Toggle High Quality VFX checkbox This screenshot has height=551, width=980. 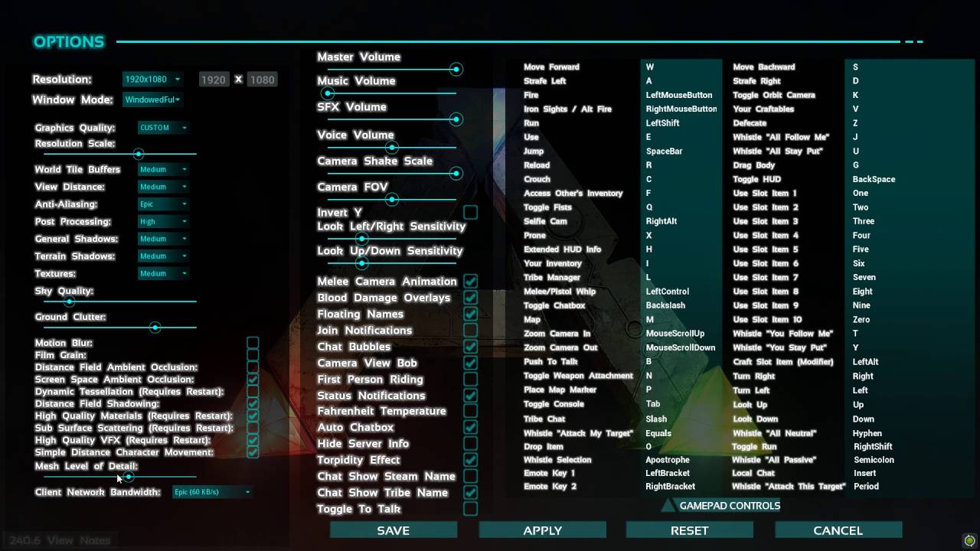(x=253, y=441)
